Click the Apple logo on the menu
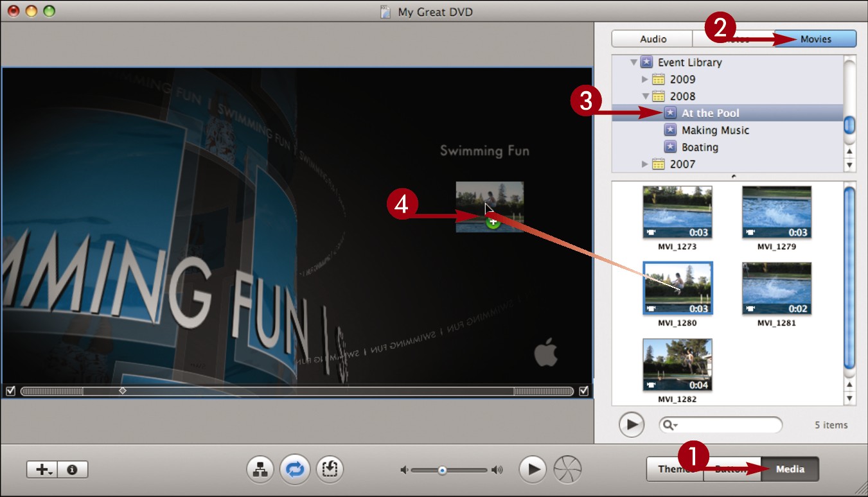 [x=545, y=353]
